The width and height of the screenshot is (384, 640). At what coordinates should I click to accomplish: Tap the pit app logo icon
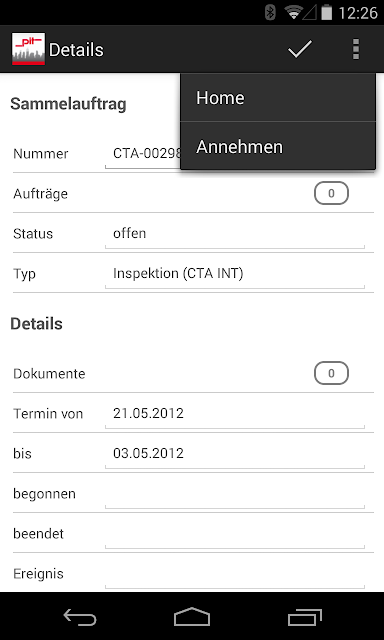[x=28, y=49]
